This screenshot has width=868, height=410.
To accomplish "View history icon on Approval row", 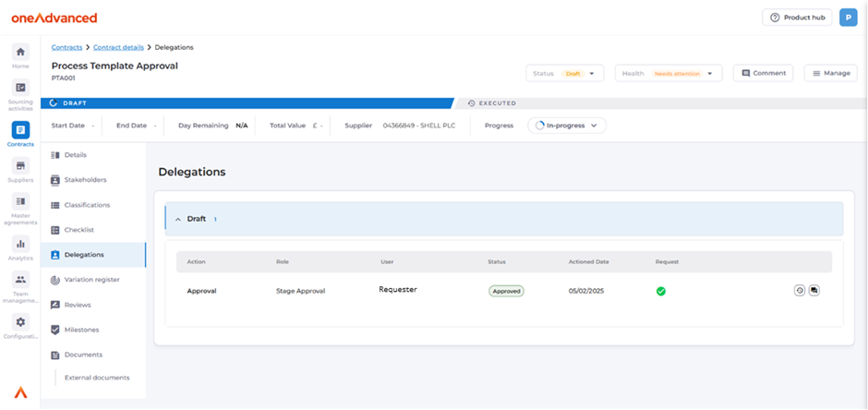I will (800, 290).
